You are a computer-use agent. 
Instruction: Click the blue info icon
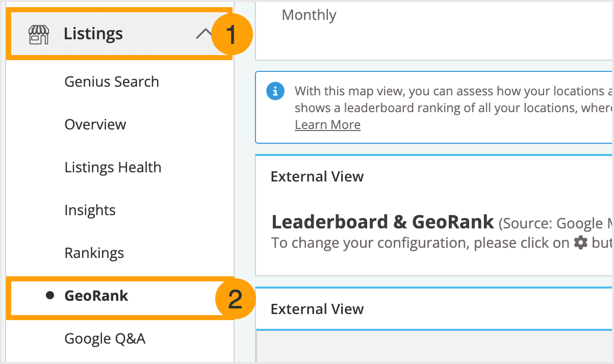(x=275, y=92)
